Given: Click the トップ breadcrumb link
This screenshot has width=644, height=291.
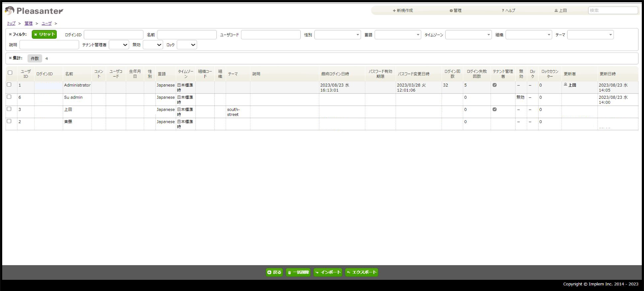Looking at the screenshot, I should click(x=11, y=23).
